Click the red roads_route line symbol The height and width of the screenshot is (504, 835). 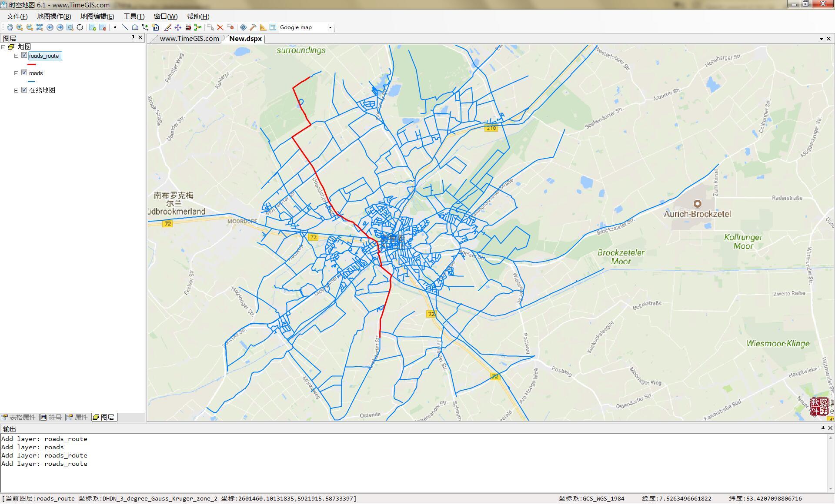coord(31,64)
